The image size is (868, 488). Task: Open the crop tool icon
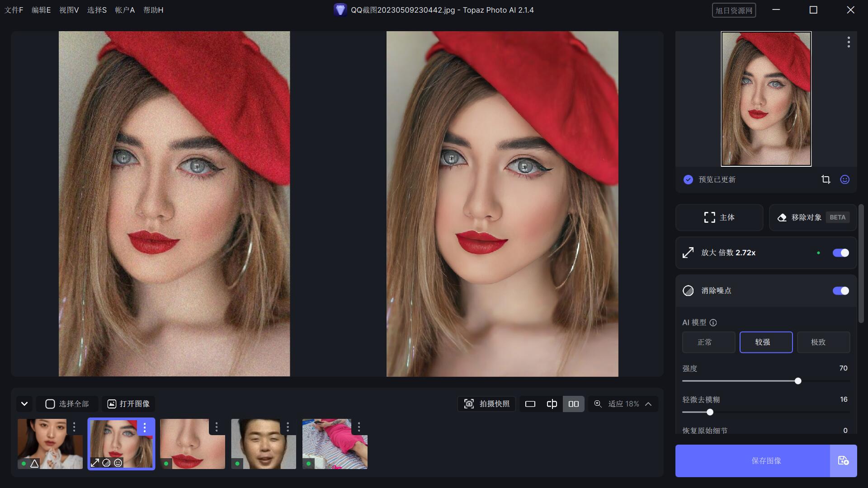click(x=826, y=179)
